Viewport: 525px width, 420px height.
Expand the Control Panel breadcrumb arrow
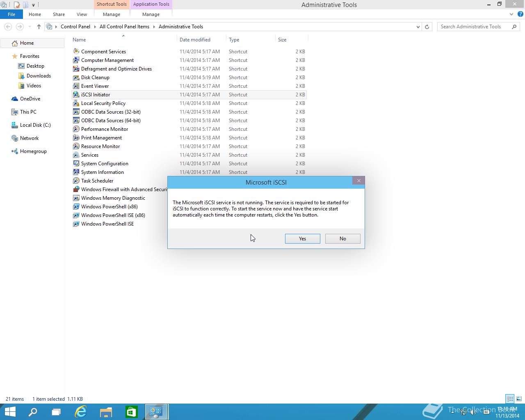[x=95, y=27]
